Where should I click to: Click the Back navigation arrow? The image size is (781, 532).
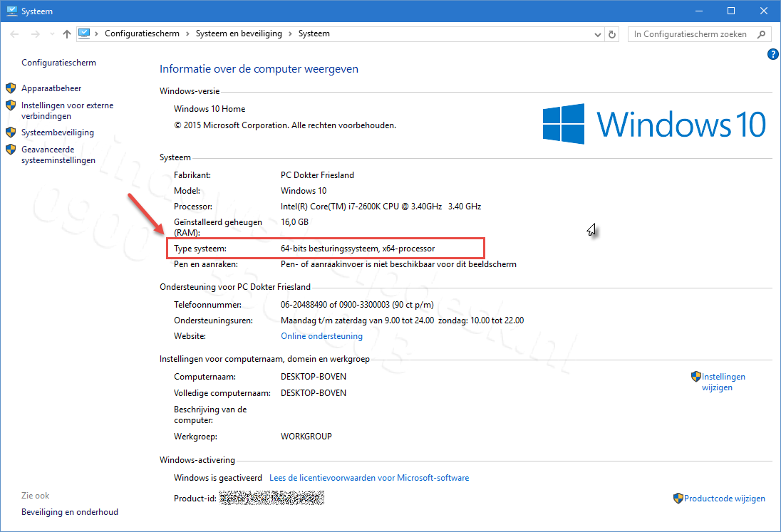14,34
